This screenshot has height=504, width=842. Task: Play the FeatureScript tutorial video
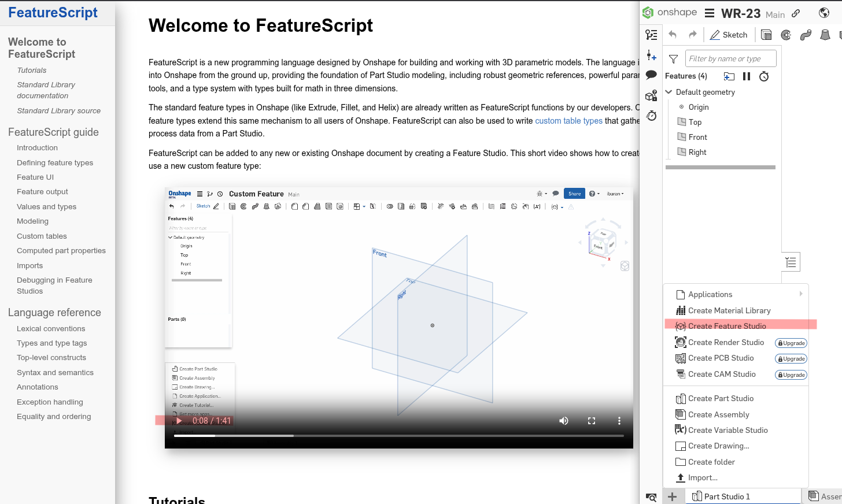click(x=179, y=421)
